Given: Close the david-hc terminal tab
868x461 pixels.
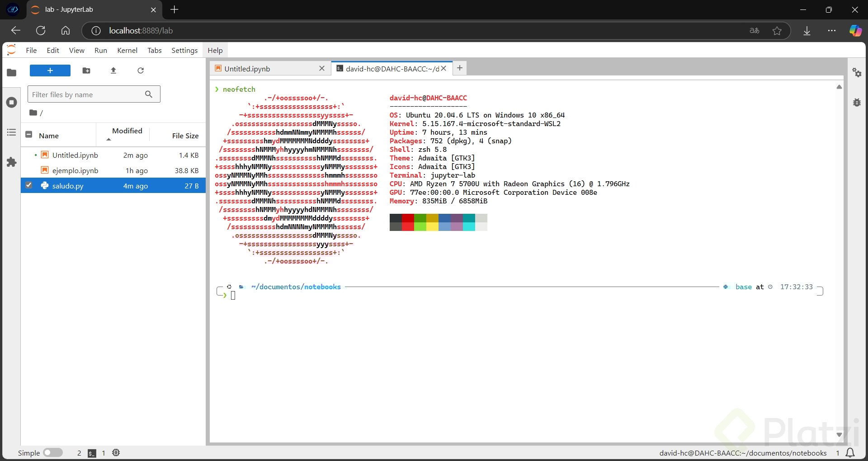Looking at the screenshot, I should pos(444,68).
